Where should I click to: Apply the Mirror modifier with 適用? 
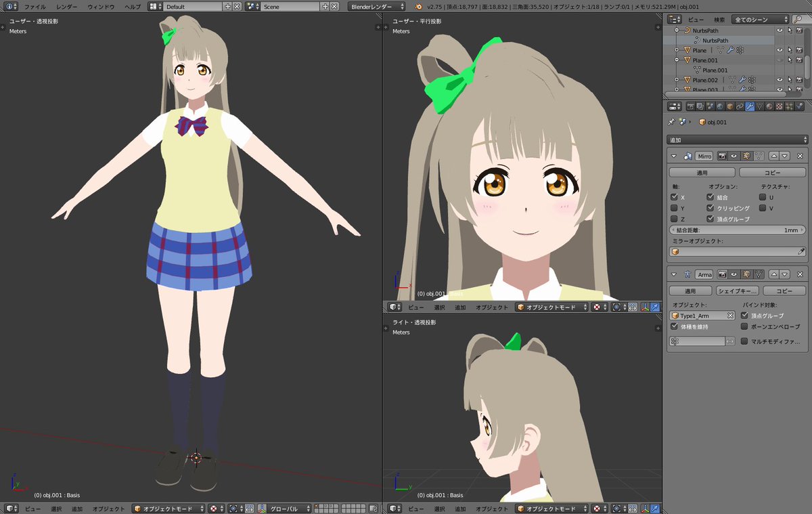click(x=702, y=173)
